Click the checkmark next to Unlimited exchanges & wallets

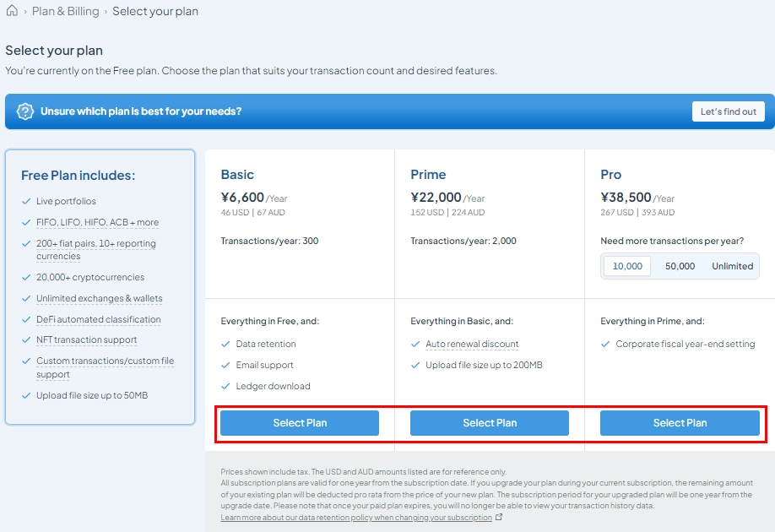click(x=26, y=298)
